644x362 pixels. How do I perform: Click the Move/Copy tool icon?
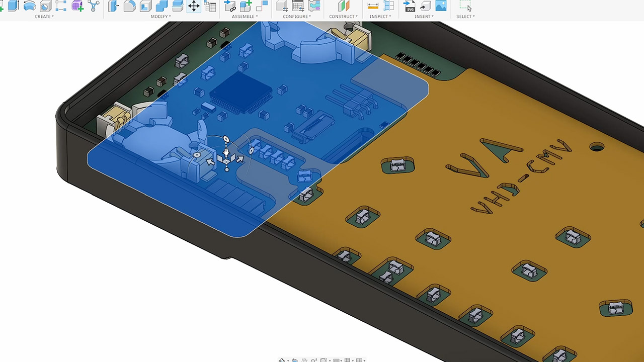[x=194, y=6]
